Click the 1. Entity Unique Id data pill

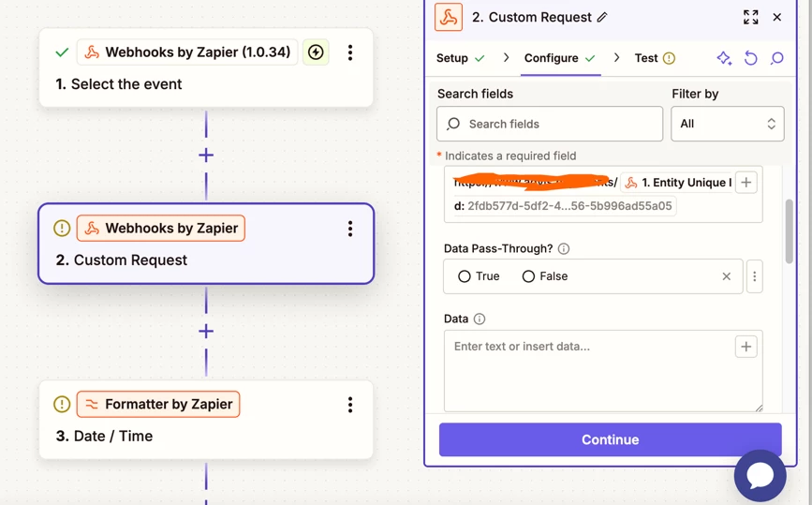point(677,183)
